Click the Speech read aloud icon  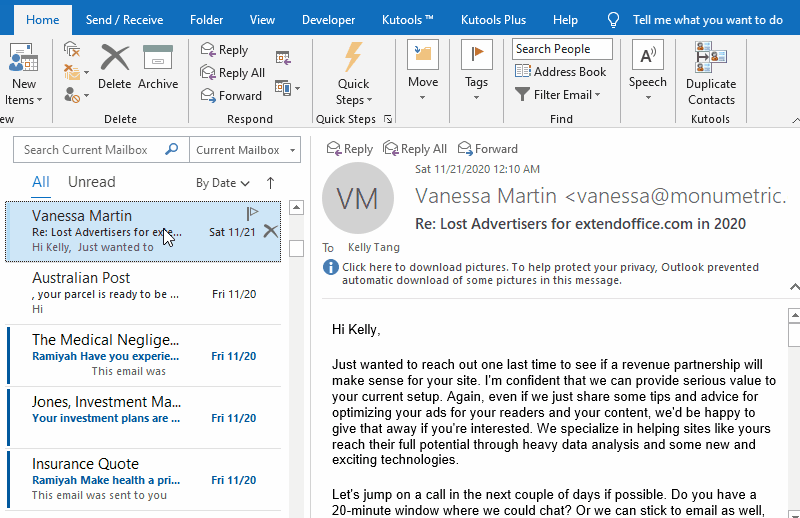[x=647, y=54]
